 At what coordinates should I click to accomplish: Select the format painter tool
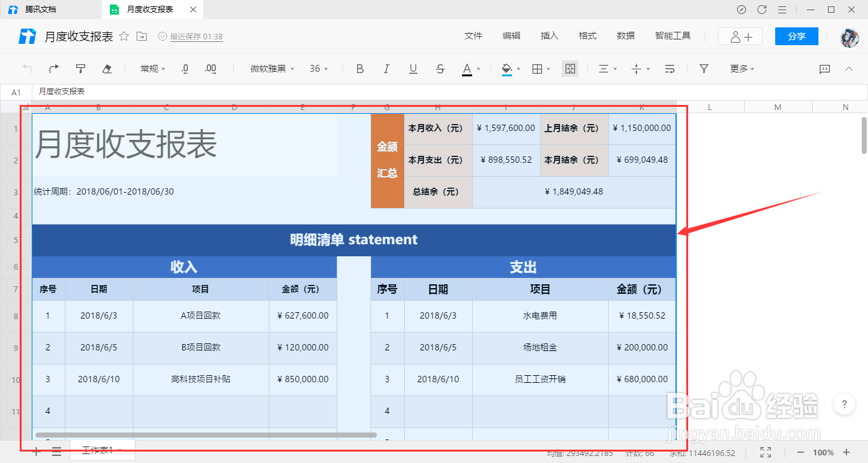[81, 69]
